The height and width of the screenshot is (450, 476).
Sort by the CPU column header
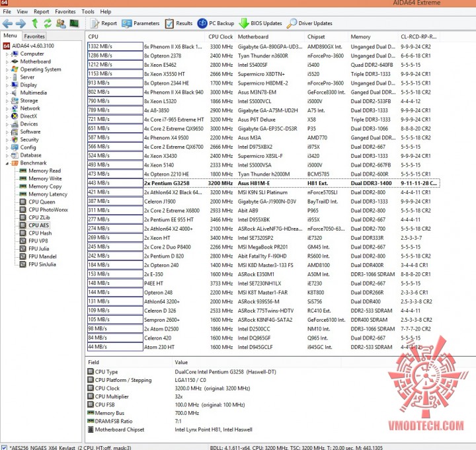click(x=146, y=37)
